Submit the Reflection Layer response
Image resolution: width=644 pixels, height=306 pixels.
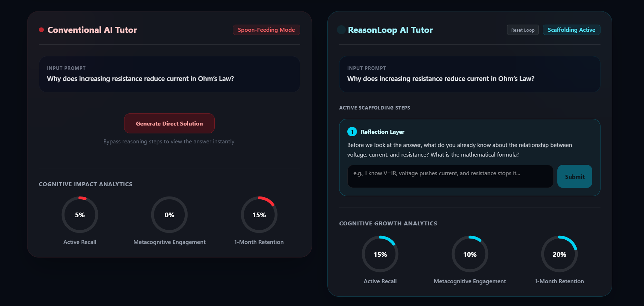(575, 177)
